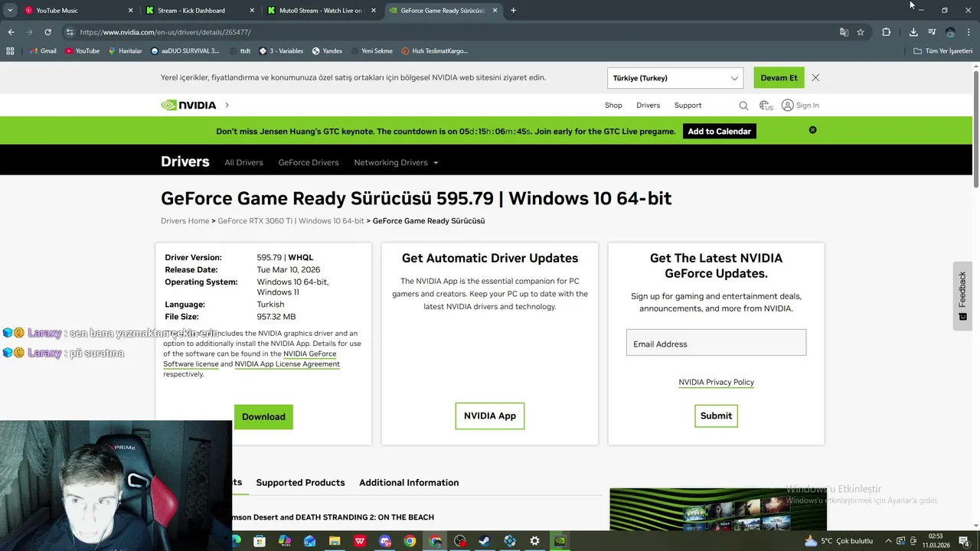Open File Explorer from the taskbar
The image size is (980, 551).
tap(335, 541)
